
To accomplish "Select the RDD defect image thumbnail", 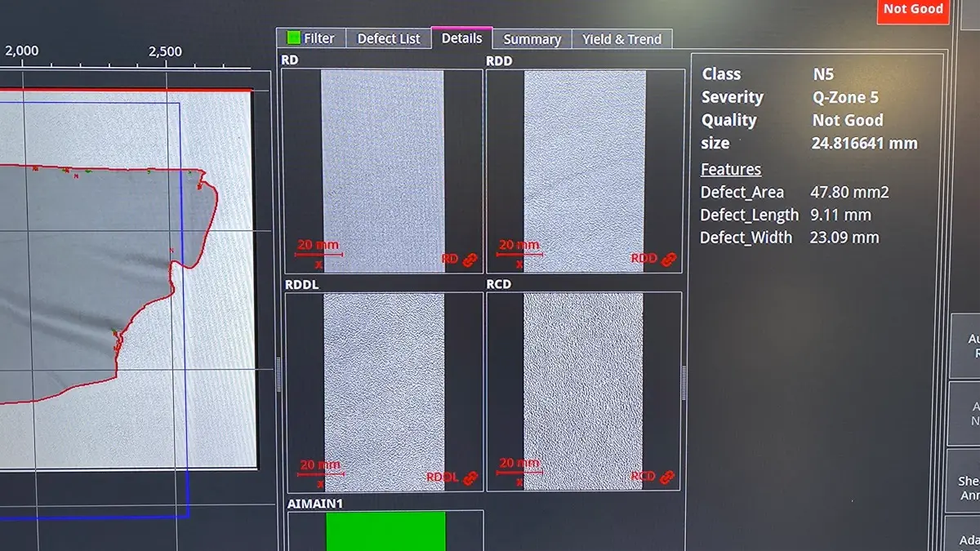I will (585, 171).
